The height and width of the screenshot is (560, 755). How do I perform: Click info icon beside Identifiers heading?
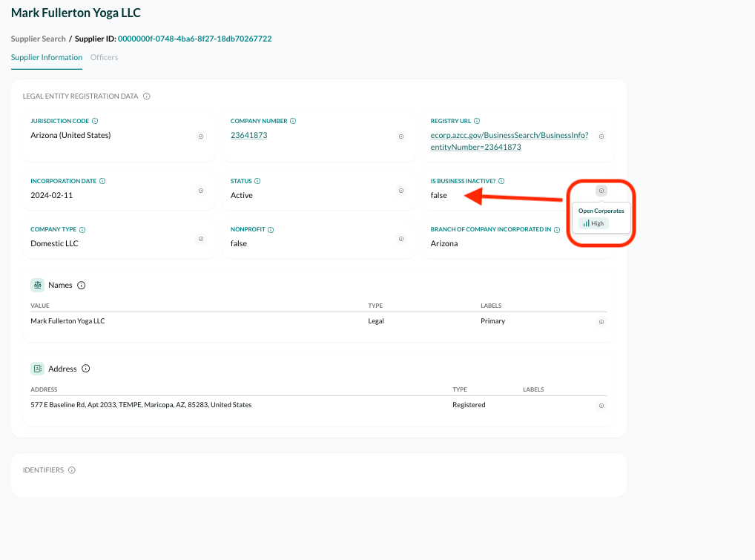72,470
